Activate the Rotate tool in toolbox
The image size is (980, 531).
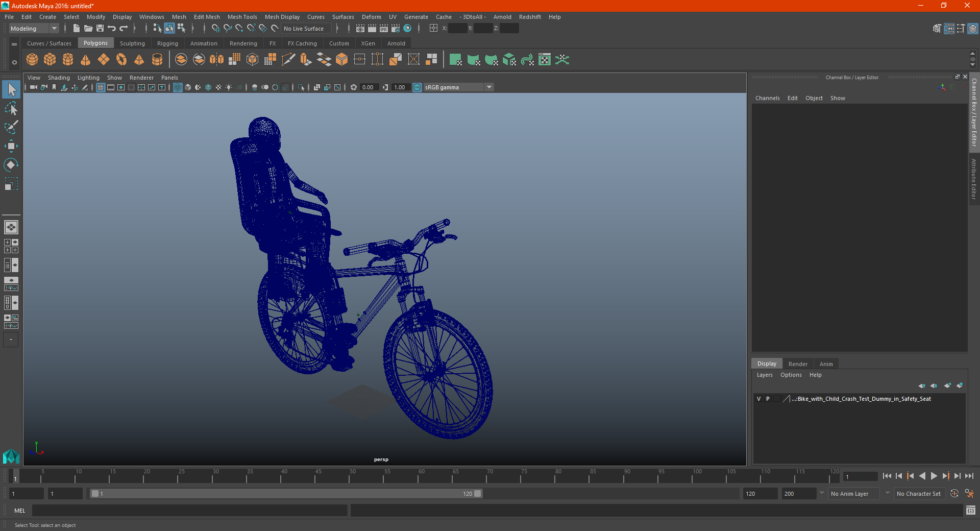click(x=11, y=165)
